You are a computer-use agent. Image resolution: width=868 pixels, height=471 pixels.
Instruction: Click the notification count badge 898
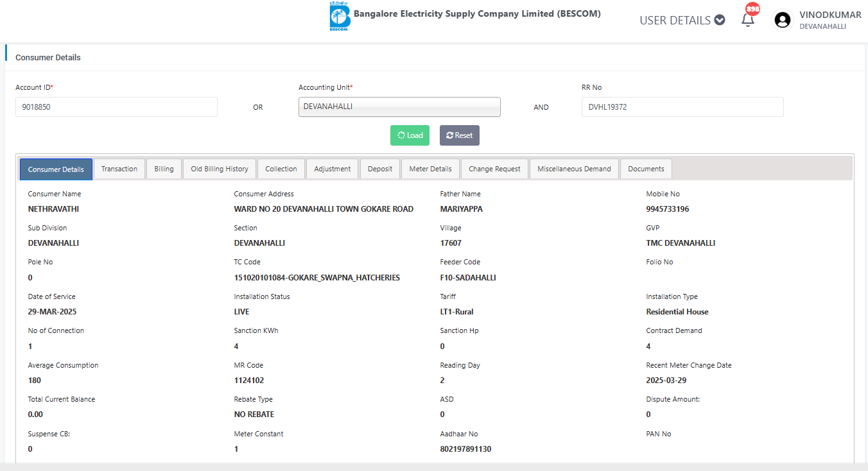pos(752,9)
